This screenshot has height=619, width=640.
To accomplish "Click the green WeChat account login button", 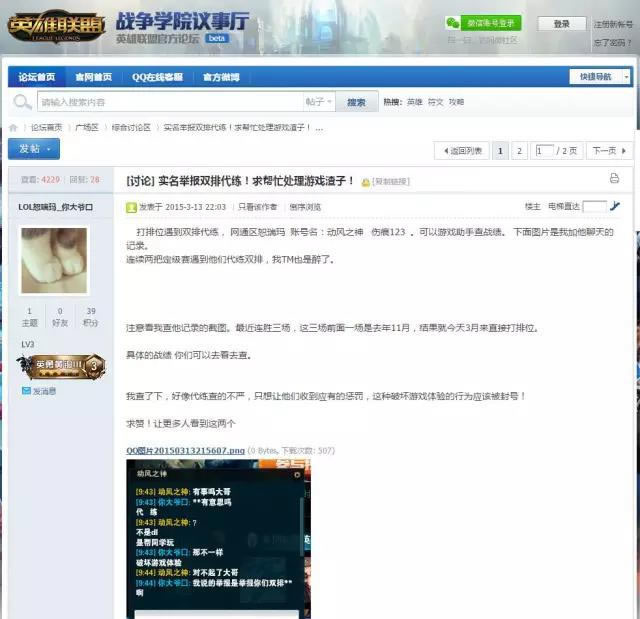I will tap(491, 23).
